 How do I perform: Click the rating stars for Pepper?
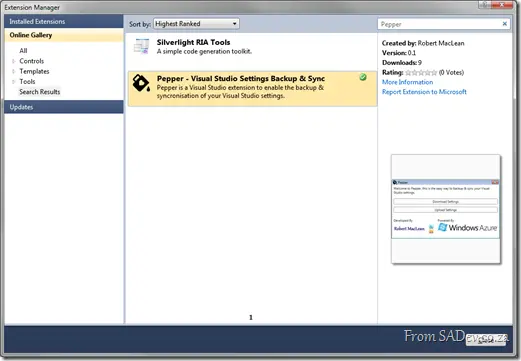tap(421, 72)
